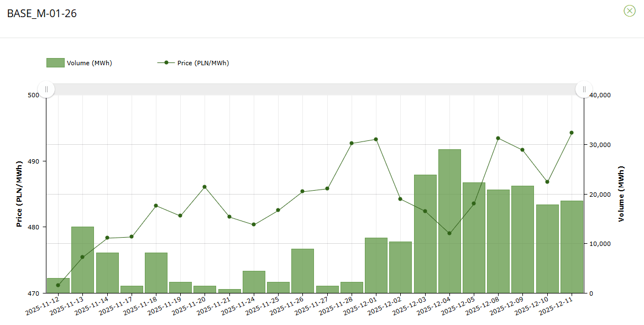The height and width of the screenshot is (325, 644).
Task: Select the tallest volume bar on 2025-12-04
Action: [x=449, y=221]
